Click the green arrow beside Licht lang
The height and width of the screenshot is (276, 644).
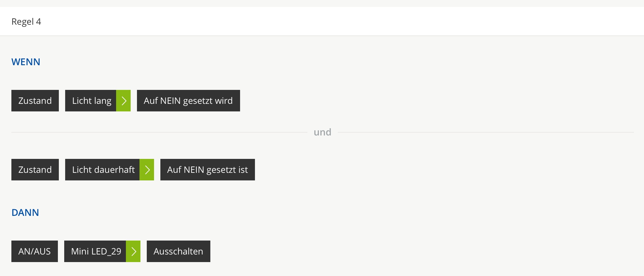click(123, 101)
